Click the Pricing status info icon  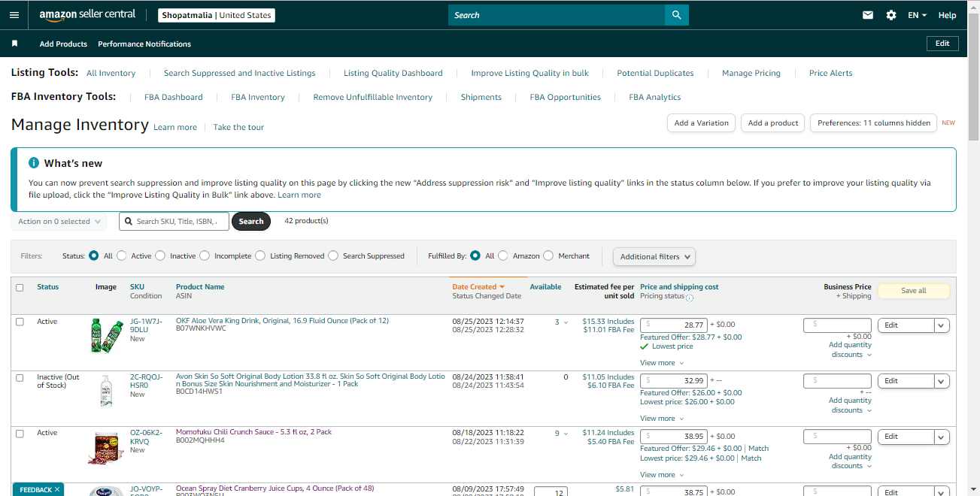(690, 298)
